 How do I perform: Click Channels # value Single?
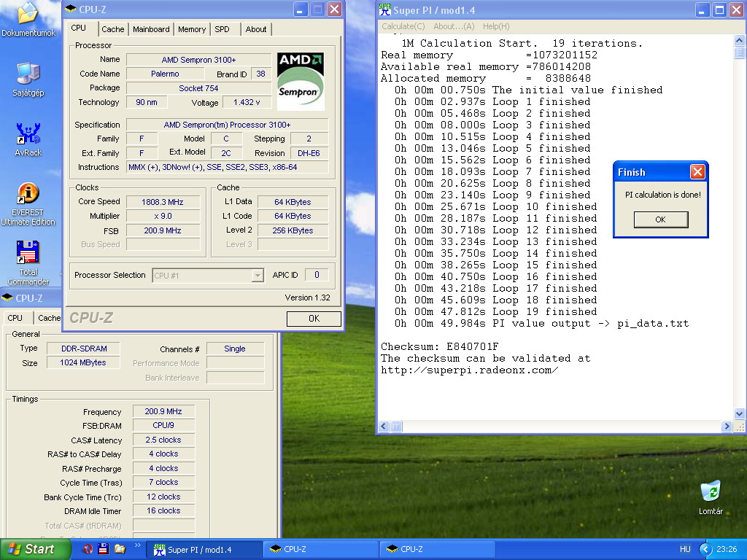[x=235, y=349]
